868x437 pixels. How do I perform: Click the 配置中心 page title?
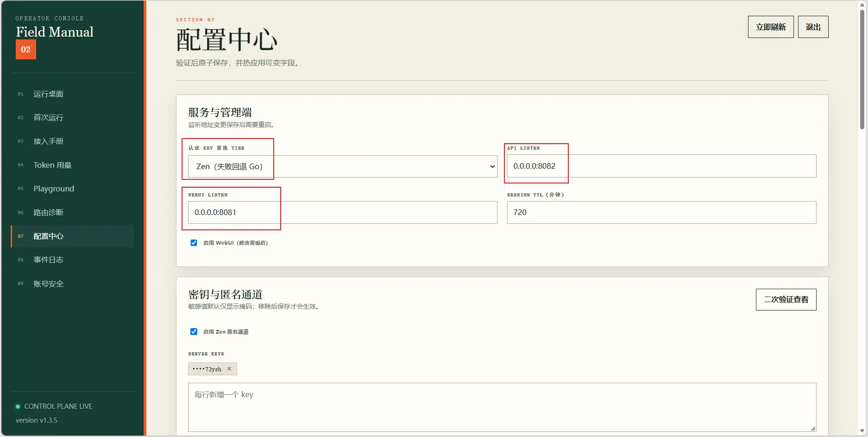pos(226,39)
